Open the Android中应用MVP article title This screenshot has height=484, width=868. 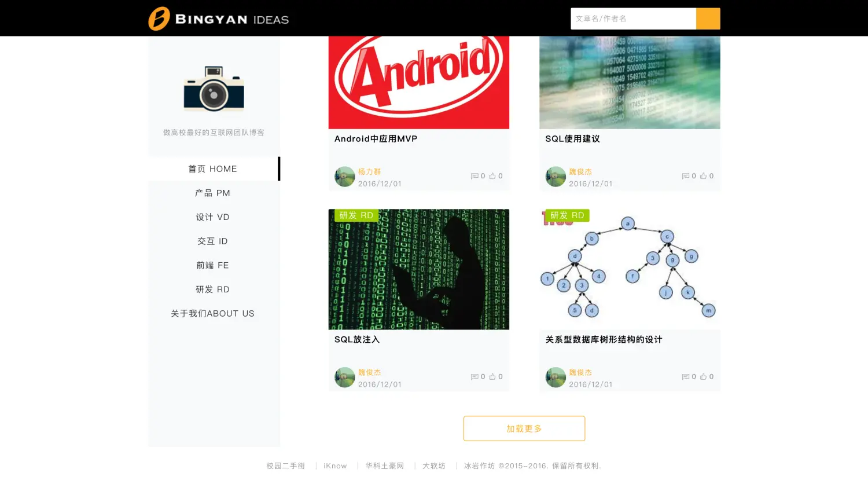coord(376,139)
